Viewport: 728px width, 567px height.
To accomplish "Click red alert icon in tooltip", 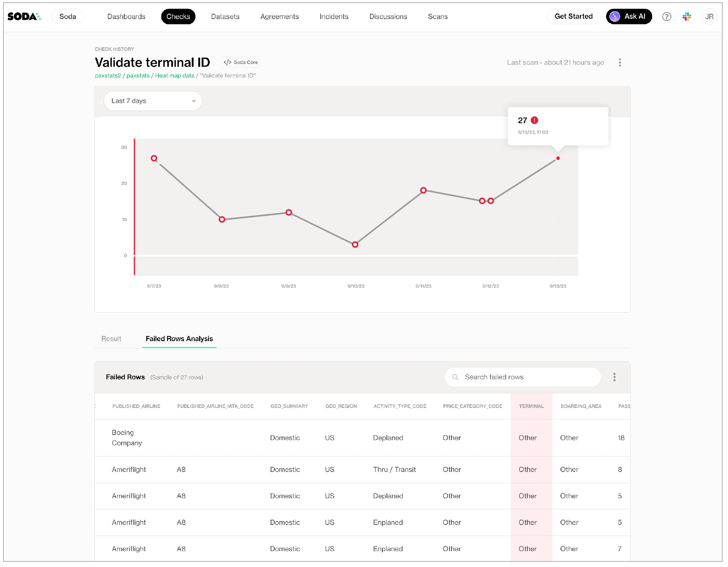I will click(x=534, y=120).
